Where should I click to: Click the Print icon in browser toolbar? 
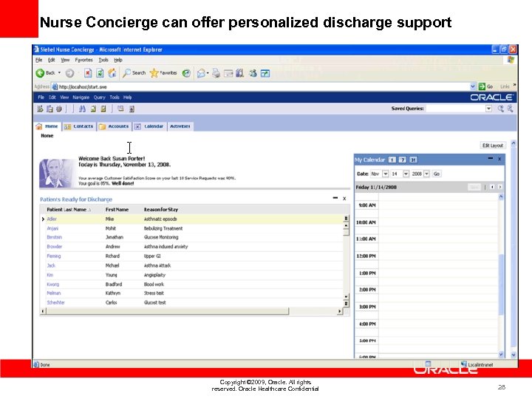tap(216, 73)
